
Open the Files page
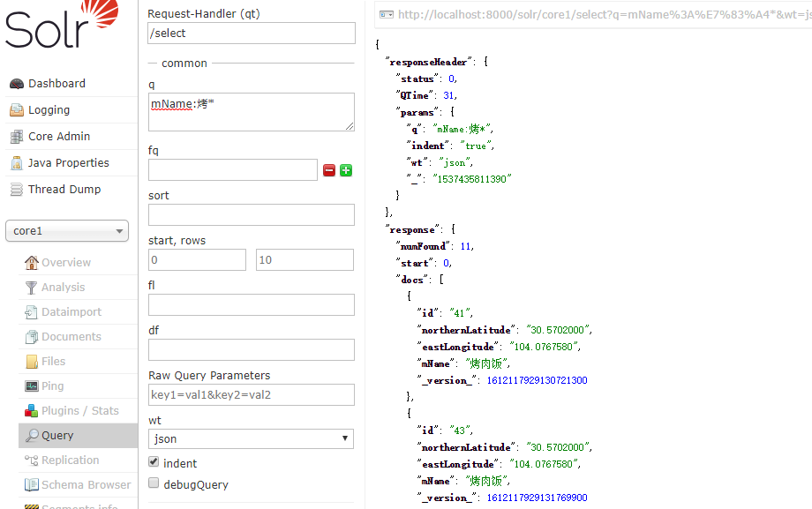pyautogui.click(x=53, y=362)
